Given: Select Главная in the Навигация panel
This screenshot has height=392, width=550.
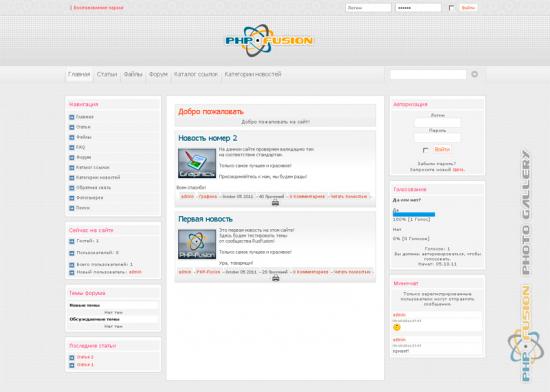Looking at the screenshot, I should point(85,117).
